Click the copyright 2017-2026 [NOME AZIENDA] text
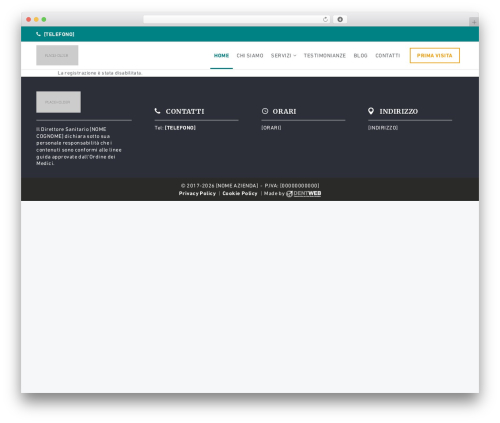Screen dimensions: 500x423 (220, 186)
